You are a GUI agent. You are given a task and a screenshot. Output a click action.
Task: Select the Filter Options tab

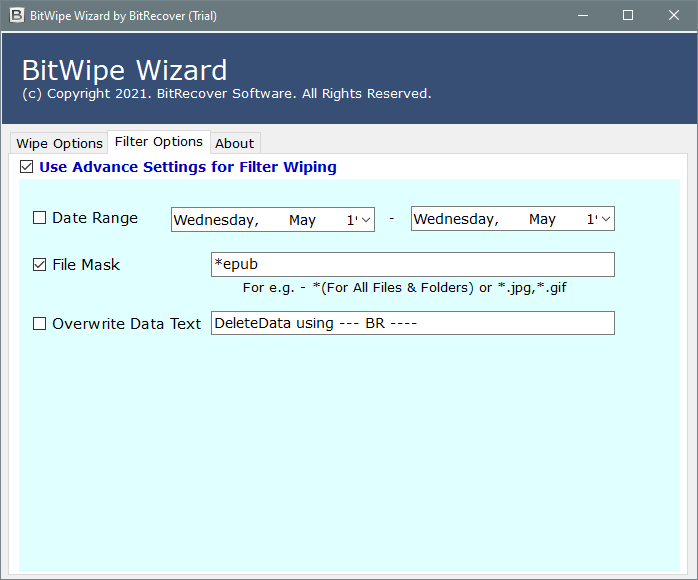pyautogui.click(x=158, y=142)
